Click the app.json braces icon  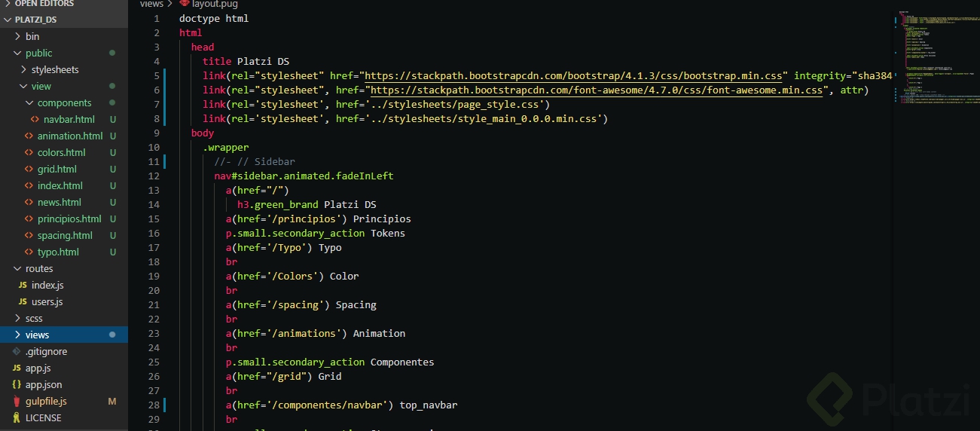[x=17, y=385]
